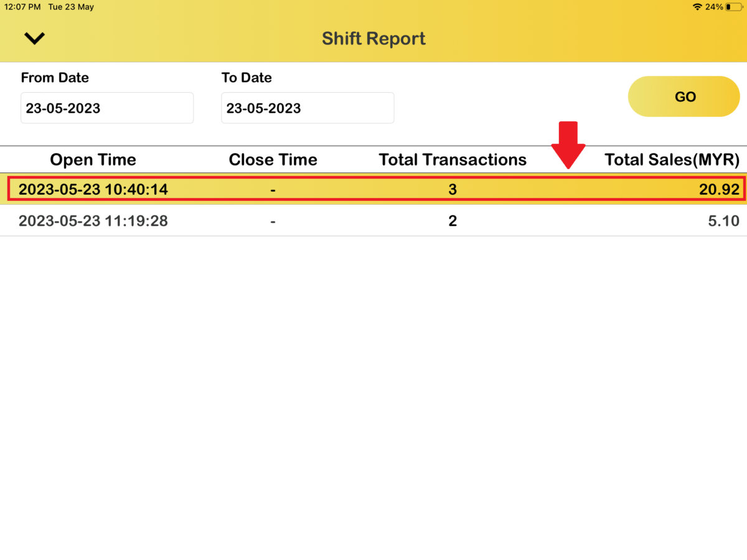This screenshot has height=560, width=747.
Task: Tap the Shift Report title
Action: point(374,38)
